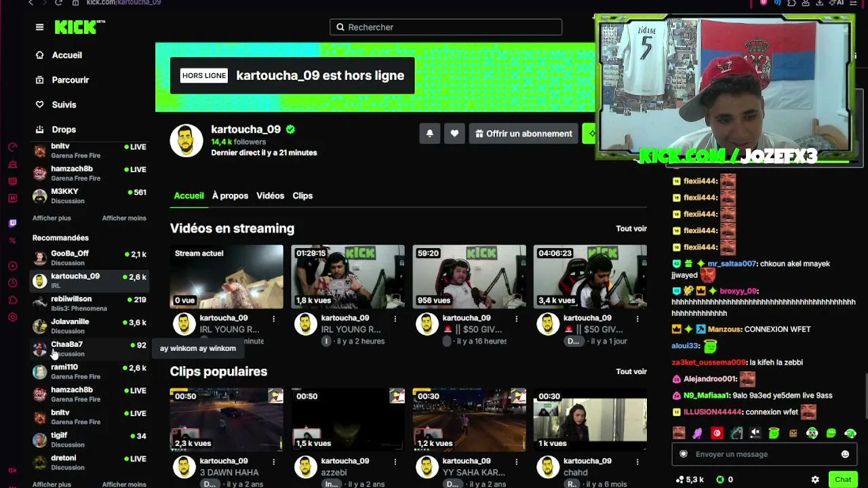Open the speedometer icon in the browser sidebar
Screen dimensions: 868x488
pyautogui.click(x=12, y=147)
